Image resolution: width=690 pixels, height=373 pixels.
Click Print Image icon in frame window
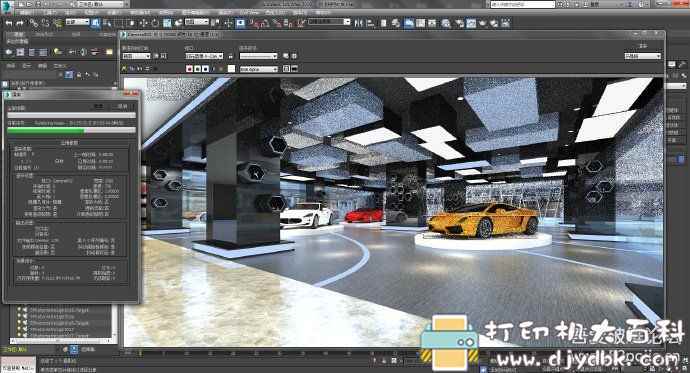click(x=147, y=69)
